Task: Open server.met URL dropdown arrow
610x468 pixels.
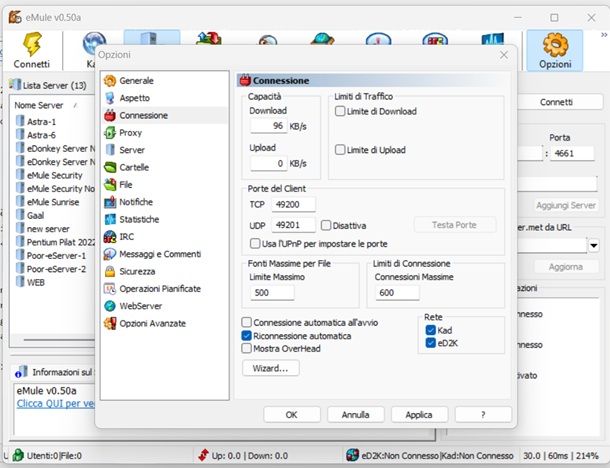Action: [x=594, y=245]
